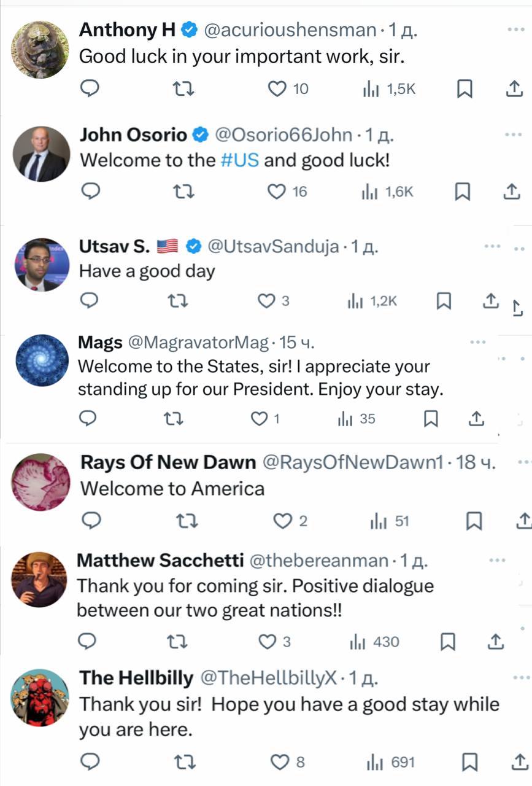Open more options menu on John Osorio's tweet
Image resolution: width=532 pixels, height=786 pixels.
513,134
